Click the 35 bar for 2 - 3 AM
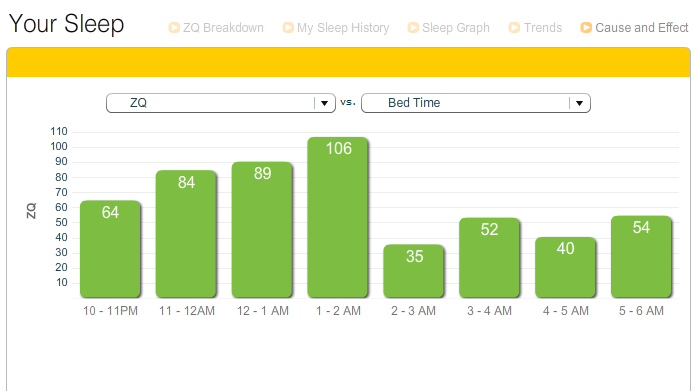This screenshot has height=391, width=693. pyautogui.click(x=414, y=271)
